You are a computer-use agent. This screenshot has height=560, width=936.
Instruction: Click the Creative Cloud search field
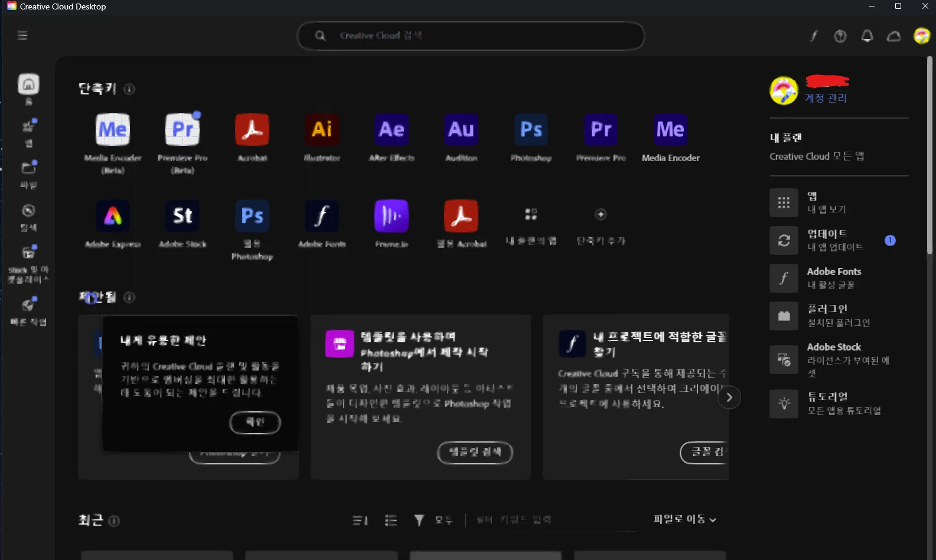pyautogui.click(x=471, y=35)
